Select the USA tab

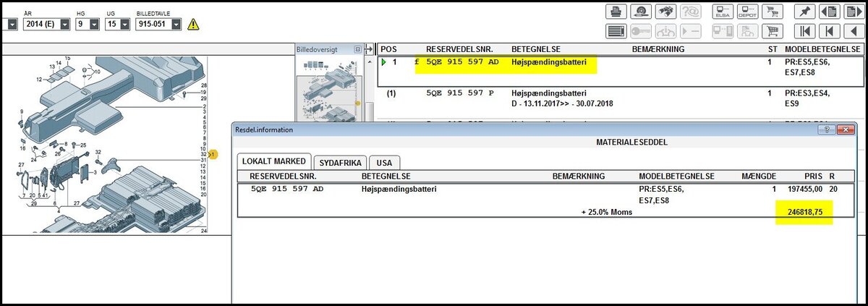[x=384, y=162]
